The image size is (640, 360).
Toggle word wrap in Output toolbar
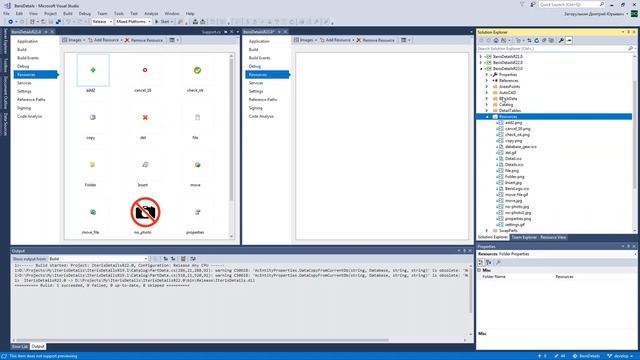pos(193,259)
